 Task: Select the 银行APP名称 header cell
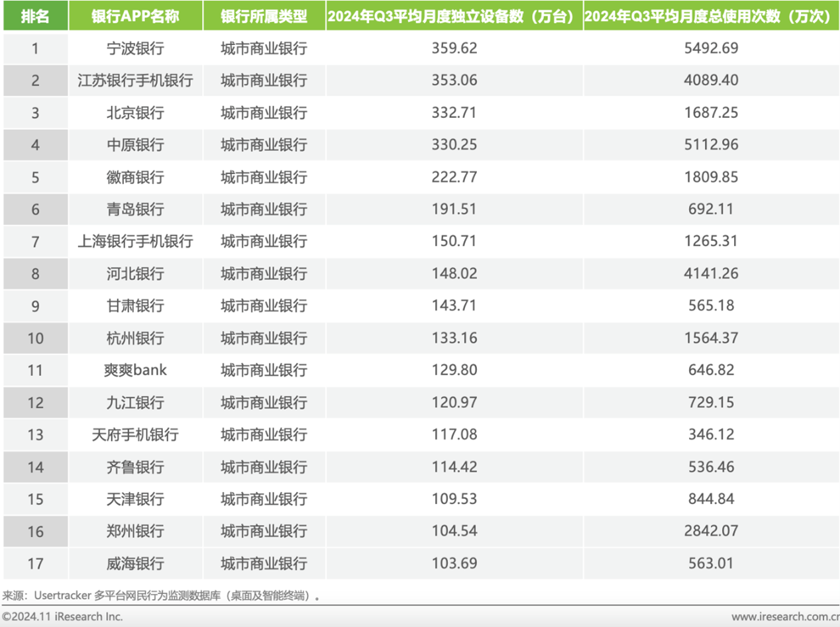[x=136, y=16]
